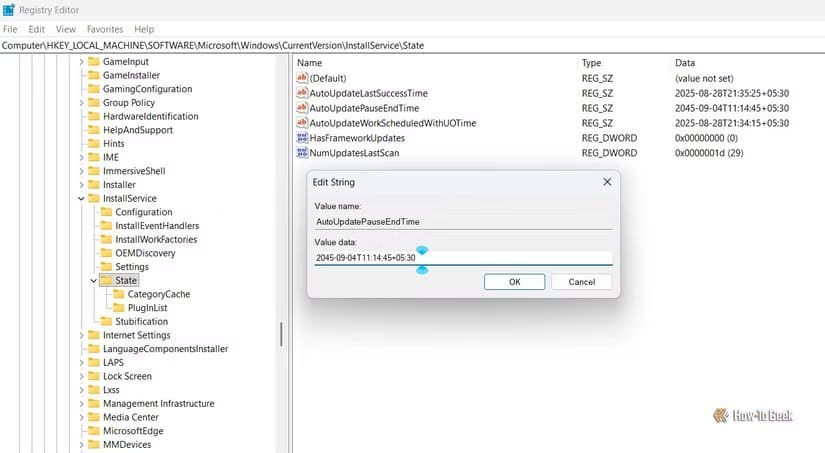Click the HasFrameworkUpdates DWORD icon
This screenshot has height=453, width=825.
[302, 137]
